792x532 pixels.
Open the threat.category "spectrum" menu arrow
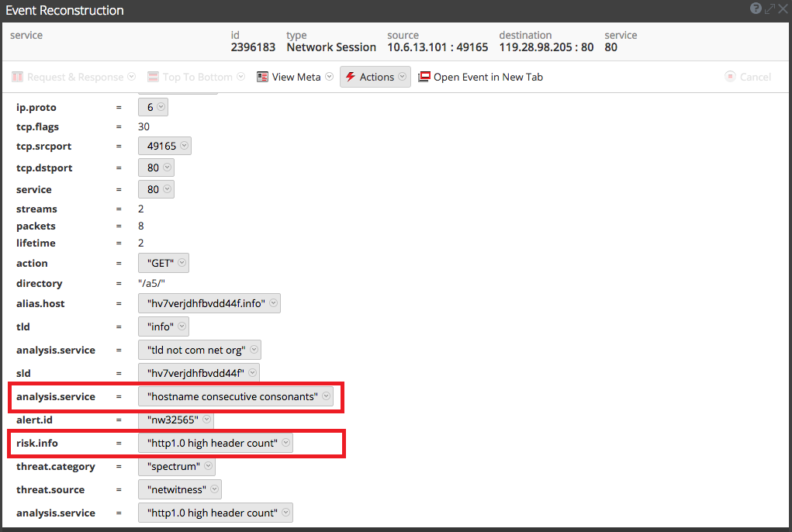[x=208, y=466]
